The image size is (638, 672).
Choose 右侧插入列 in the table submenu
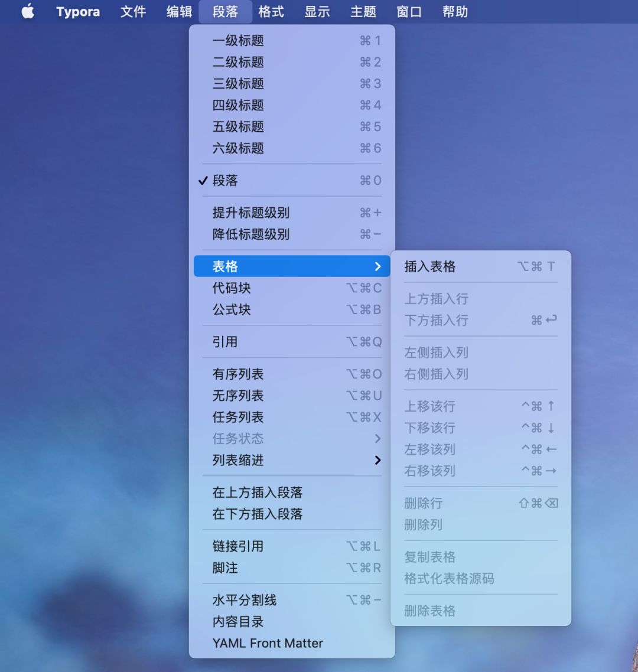481,374
